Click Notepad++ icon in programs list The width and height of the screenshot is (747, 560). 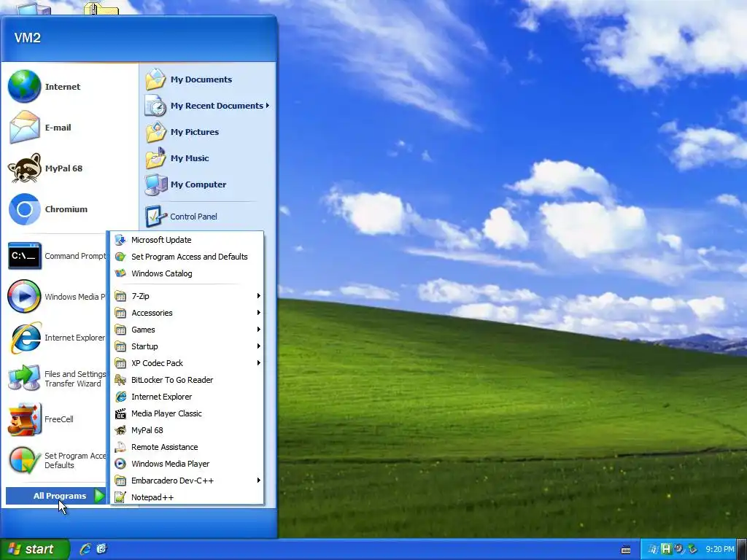120,497
